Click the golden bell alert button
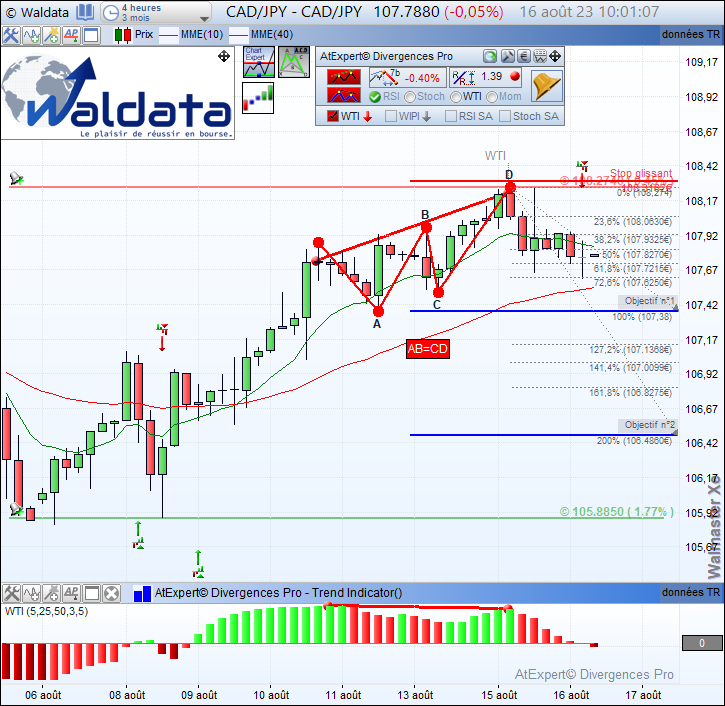This screenshot has width=725, height=706. 547,86
